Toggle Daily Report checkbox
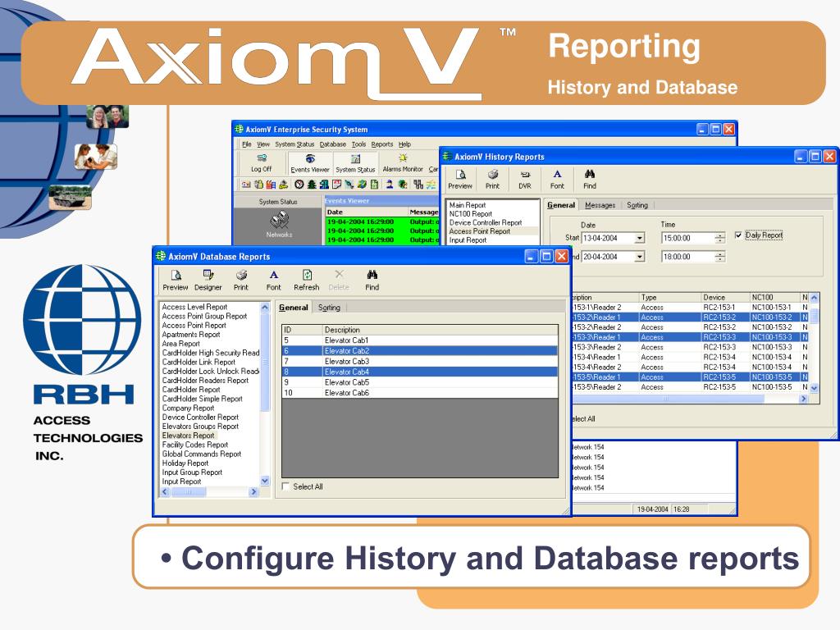 (739, 235)
